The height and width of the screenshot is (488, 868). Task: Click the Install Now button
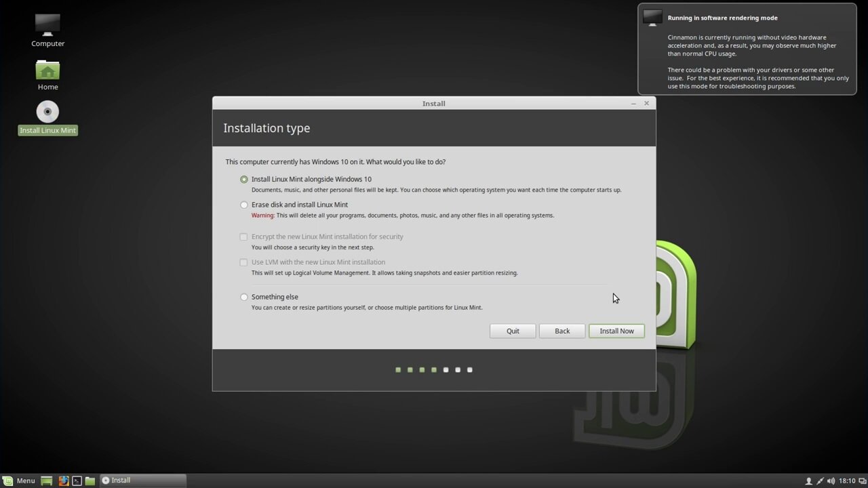(x=616, y=331)
